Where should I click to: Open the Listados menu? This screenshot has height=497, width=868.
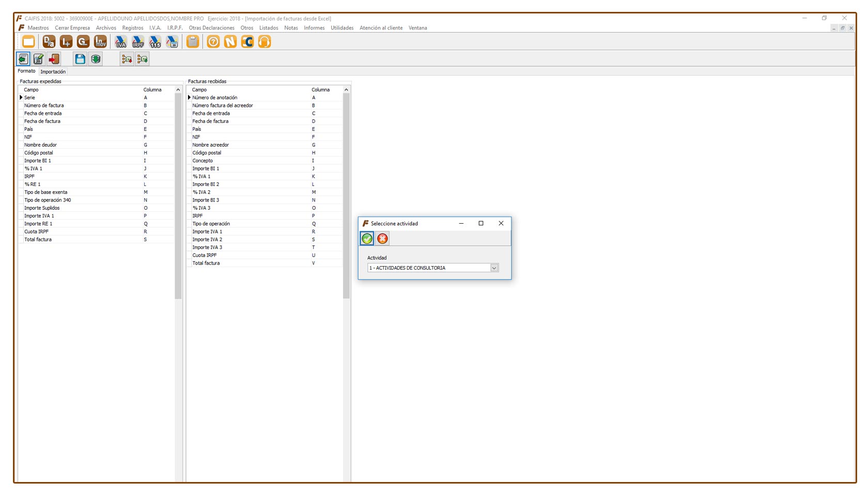tap(269, 28)
